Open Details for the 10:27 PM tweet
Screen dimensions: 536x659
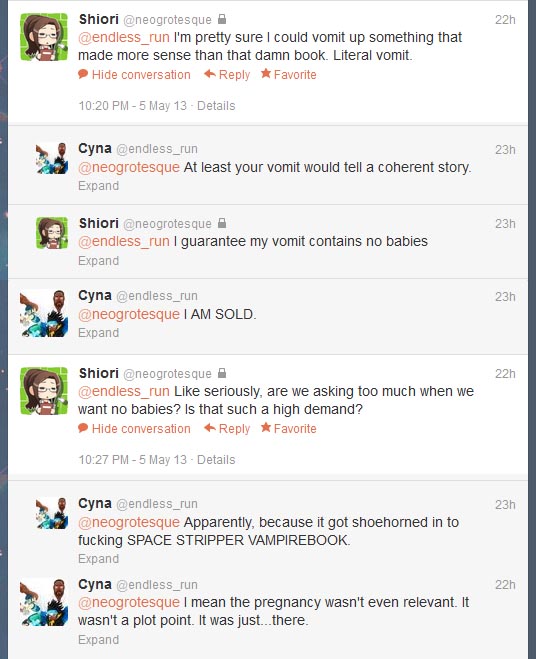[x=216, y=459]
